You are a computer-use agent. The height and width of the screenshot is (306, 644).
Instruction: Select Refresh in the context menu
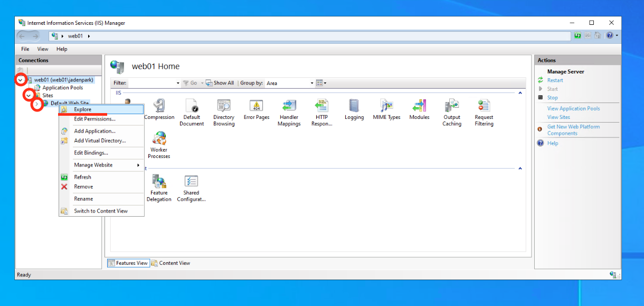pos(101,177)
